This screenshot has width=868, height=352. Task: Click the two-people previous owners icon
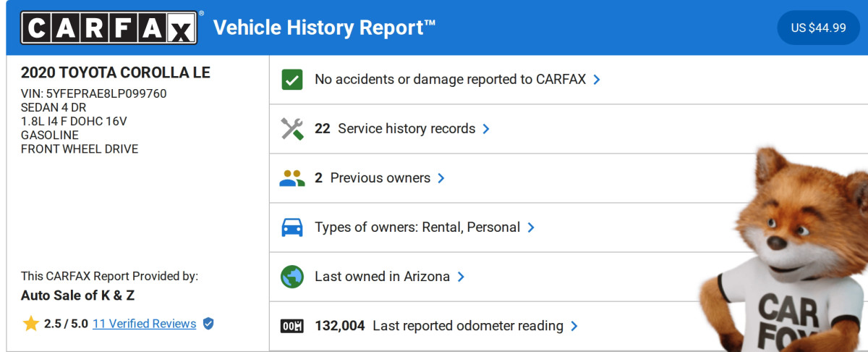click(x=292, y=178)
